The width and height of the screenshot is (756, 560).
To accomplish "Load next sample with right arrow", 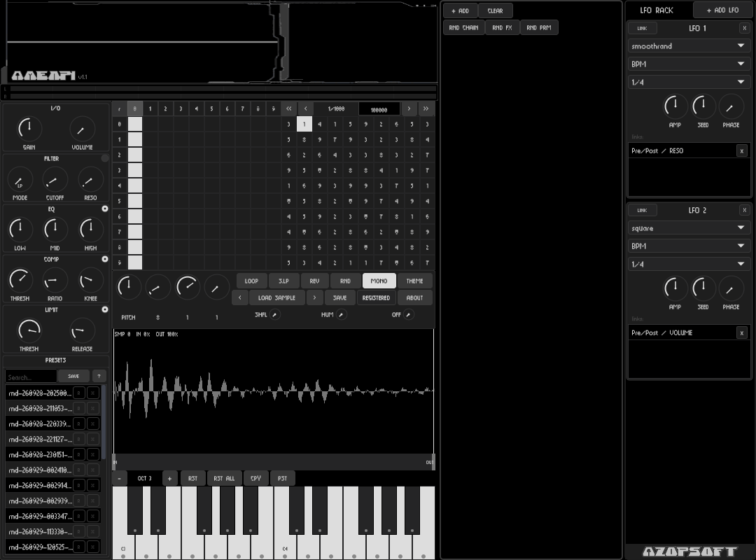I will click(314, 298).
